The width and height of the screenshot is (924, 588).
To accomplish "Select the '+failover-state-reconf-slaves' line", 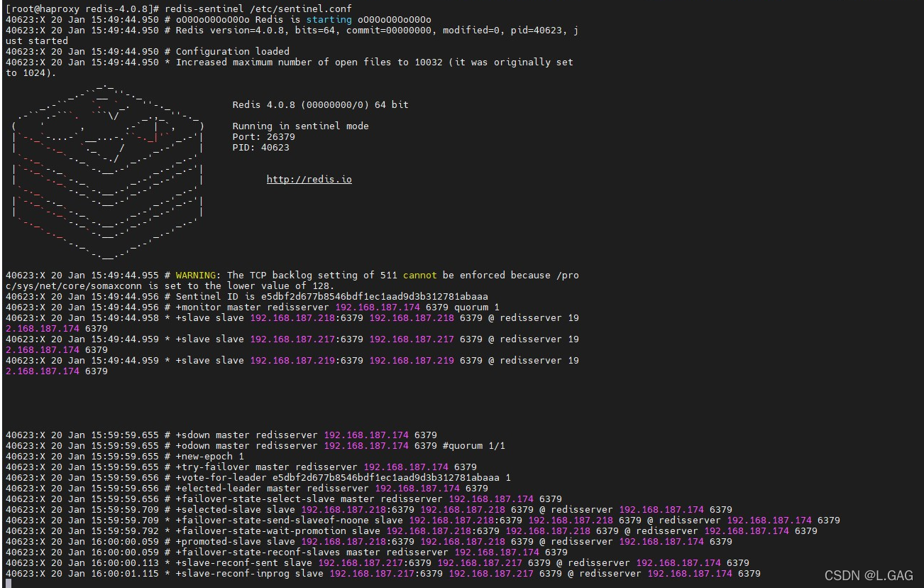I will [x=286, y=552].
